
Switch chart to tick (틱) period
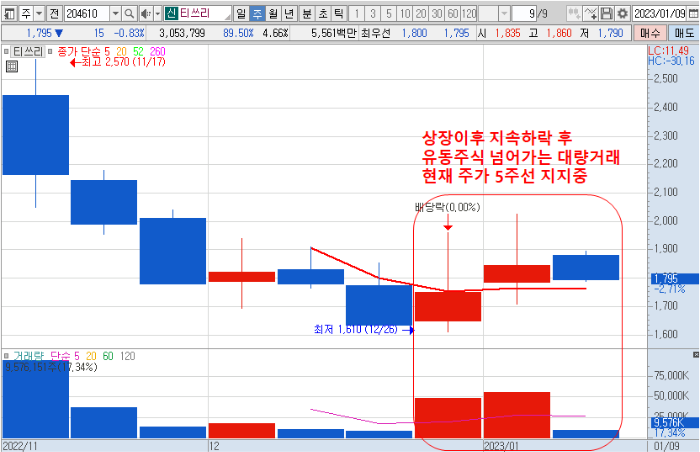339,14
